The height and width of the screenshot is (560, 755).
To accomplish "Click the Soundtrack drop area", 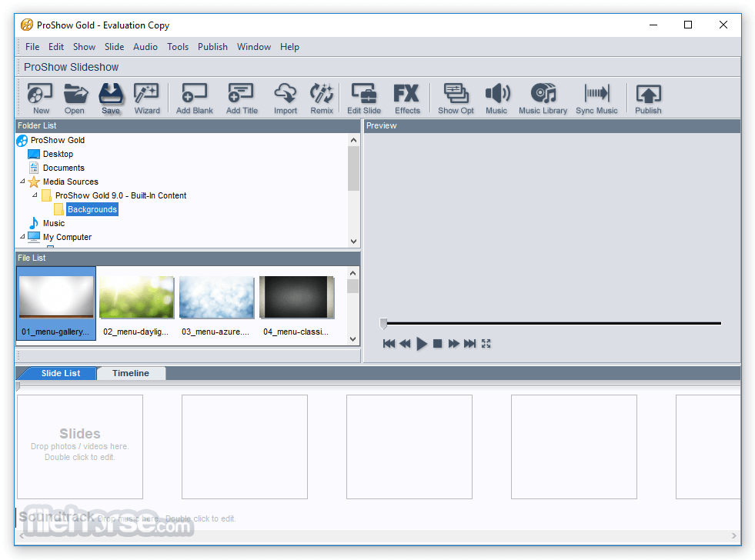I will pyautogui.click(x=378, y=518).
